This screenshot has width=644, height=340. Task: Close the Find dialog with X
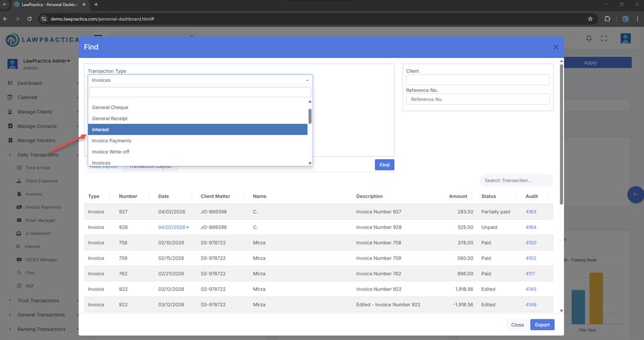(x=556, y=47)
